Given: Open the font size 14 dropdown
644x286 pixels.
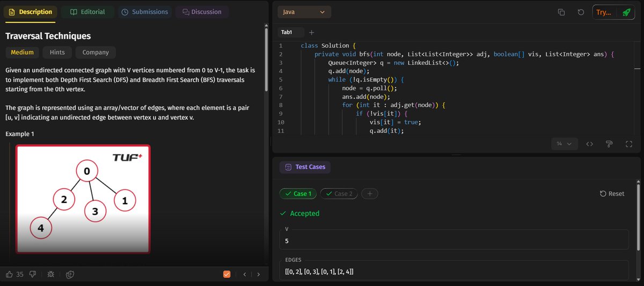Looking at the screenshot, I should pyautogui.click(x=564, y=144).
